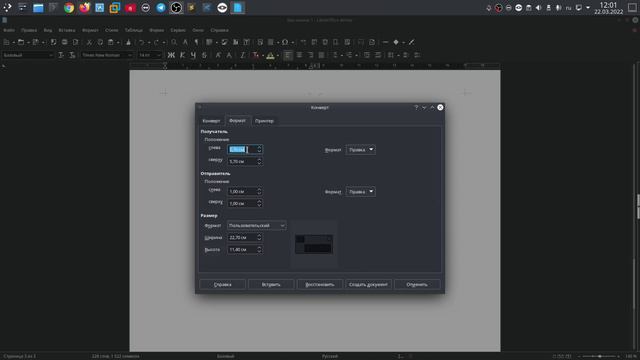Screen dimensions: 640x360
Task: Click the system clock 12:01
Action: [x=608, y=5]
